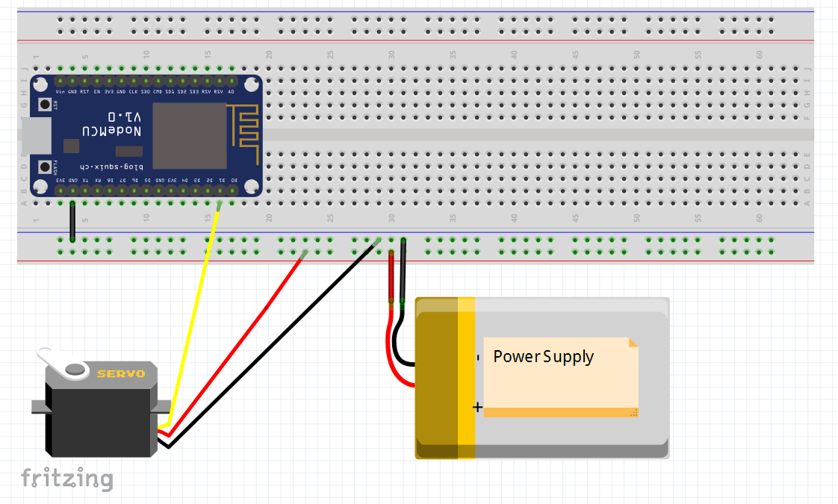The width and height of the screenshot is (838, 504).
Task: Click the A0 pin on the NodeMCU
Action: pos(232,81)
